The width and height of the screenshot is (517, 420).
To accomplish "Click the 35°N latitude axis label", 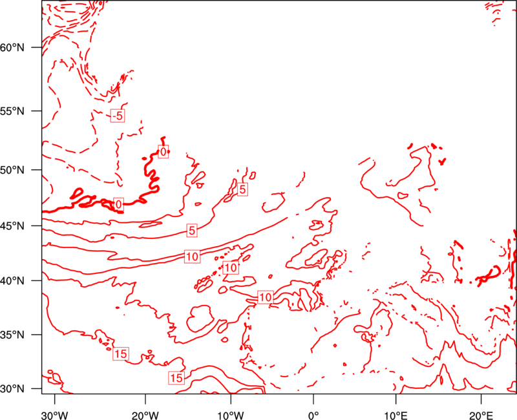I will [12, 335].
